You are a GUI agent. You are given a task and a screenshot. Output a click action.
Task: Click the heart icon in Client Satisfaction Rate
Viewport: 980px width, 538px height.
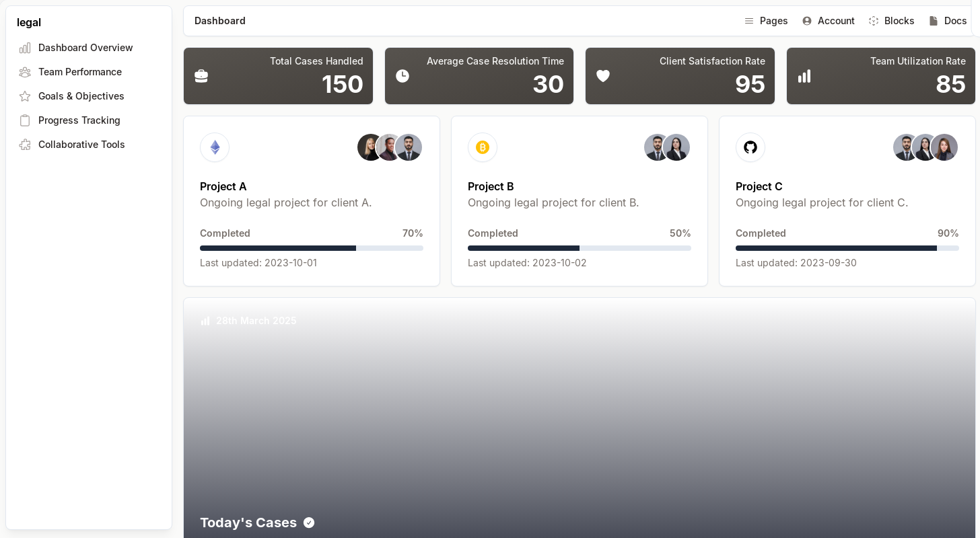[603, 76]
